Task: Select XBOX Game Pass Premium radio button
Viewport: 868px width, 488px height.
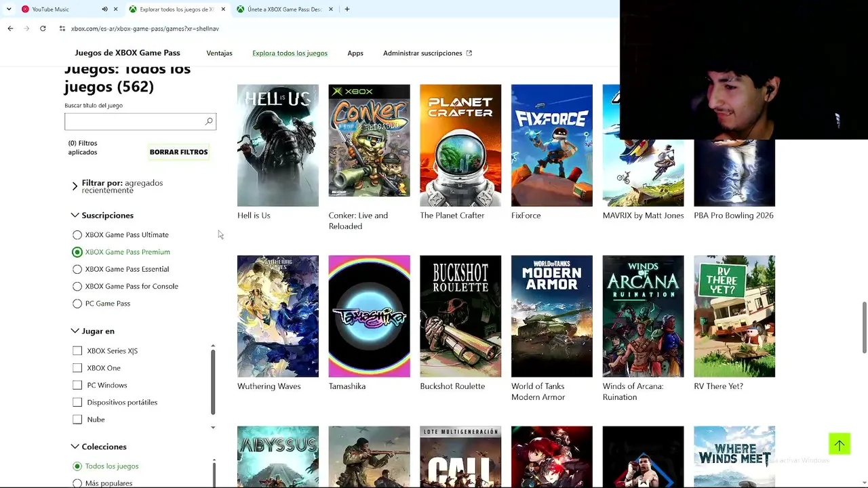Action: pos(77,252)
